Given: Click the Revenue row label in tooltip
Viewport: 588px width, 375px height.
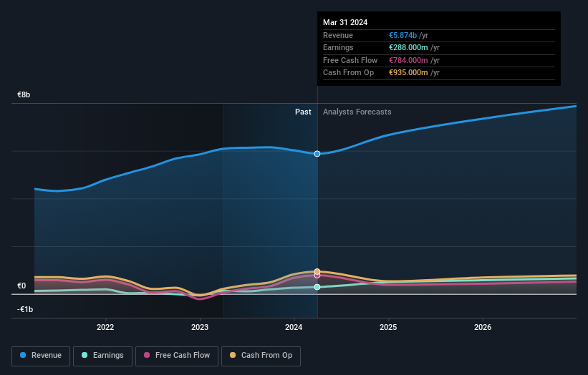Looking at the screenshot, I should [338, 35].
